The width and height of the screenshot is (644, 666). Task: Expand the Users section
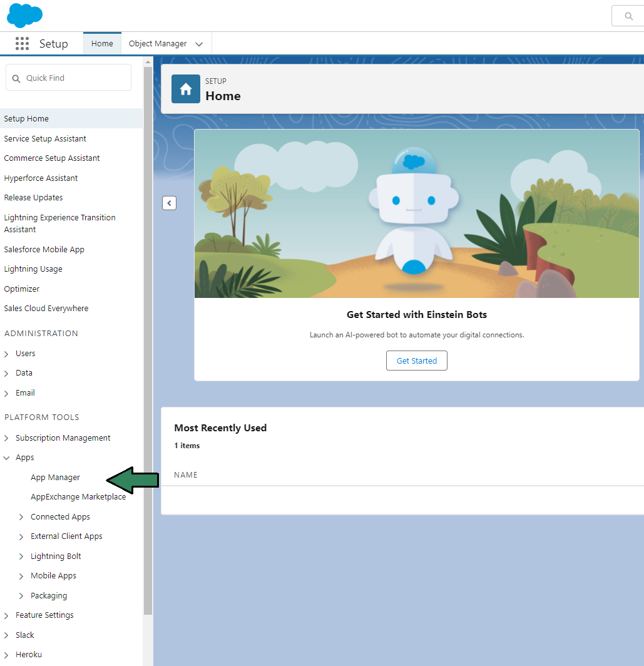click(x=6, y=354)
